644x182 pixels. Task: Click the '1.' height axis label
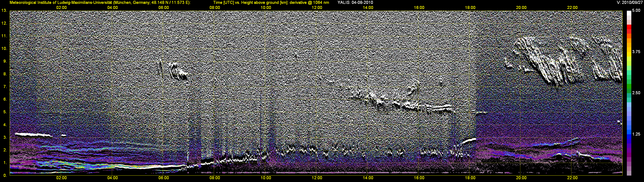[5, 163]
